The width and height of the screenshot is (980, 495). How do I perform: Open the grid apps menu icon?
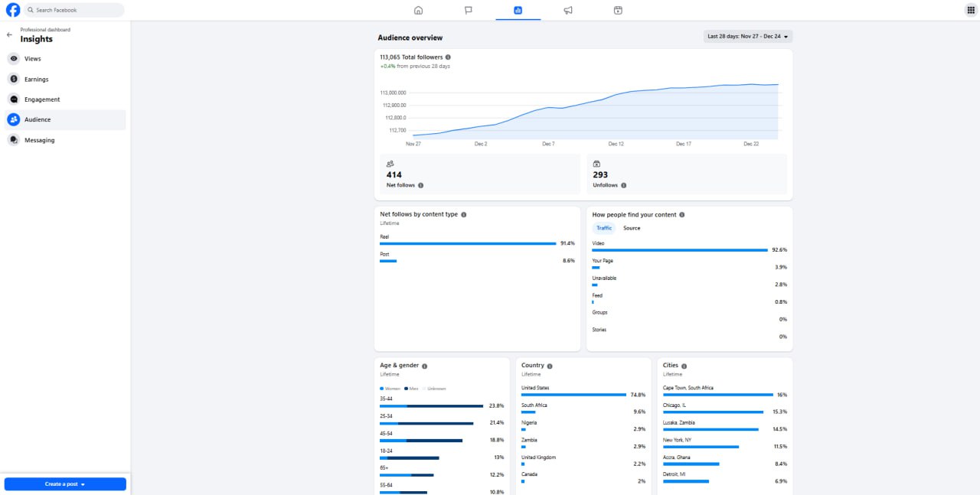tap(971, 10)
